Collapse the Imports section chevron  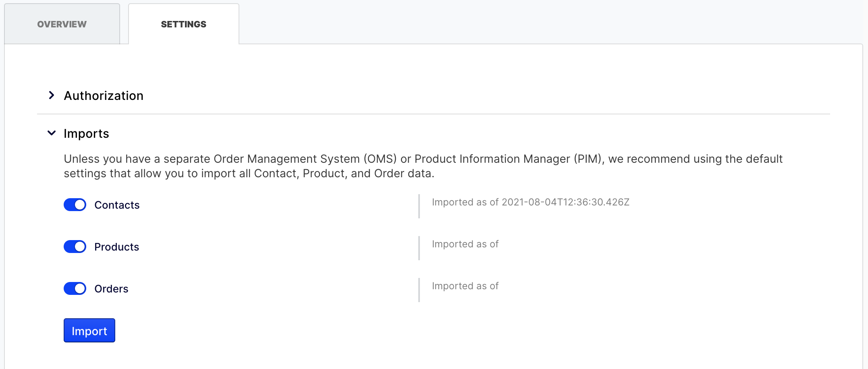click(x=52, y=133)
